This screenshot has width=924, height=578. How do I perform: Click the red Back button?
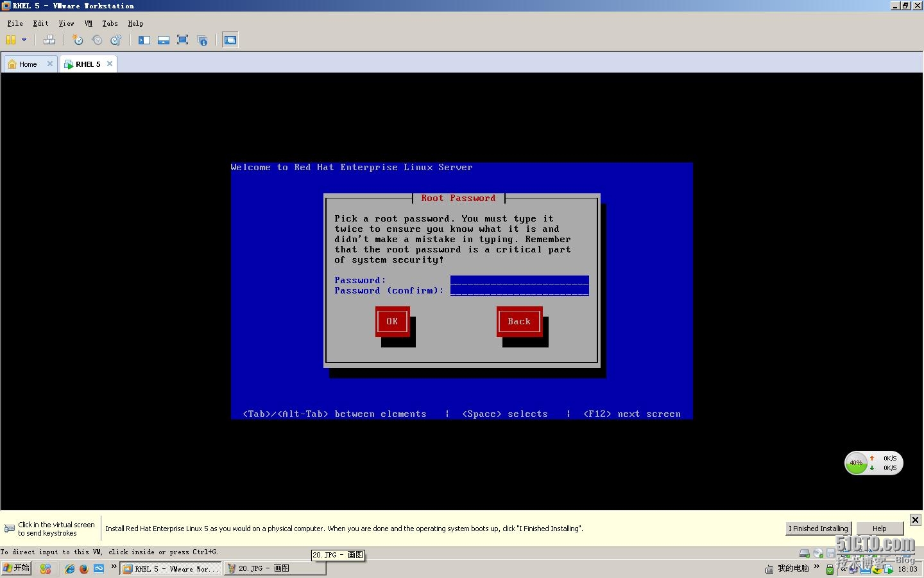pos(519,322)
